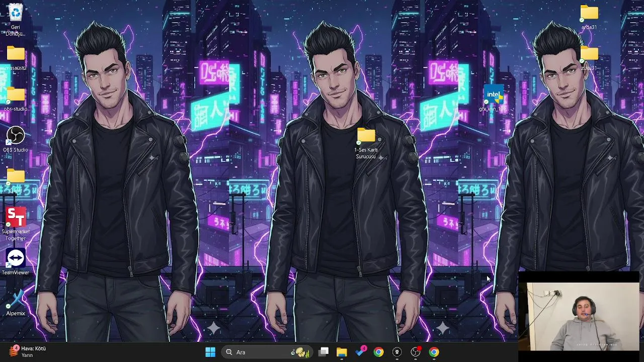Open the Chrome icon beside OBS taskbar icon
The image size is (644, 362).
[x=434, y=352]
